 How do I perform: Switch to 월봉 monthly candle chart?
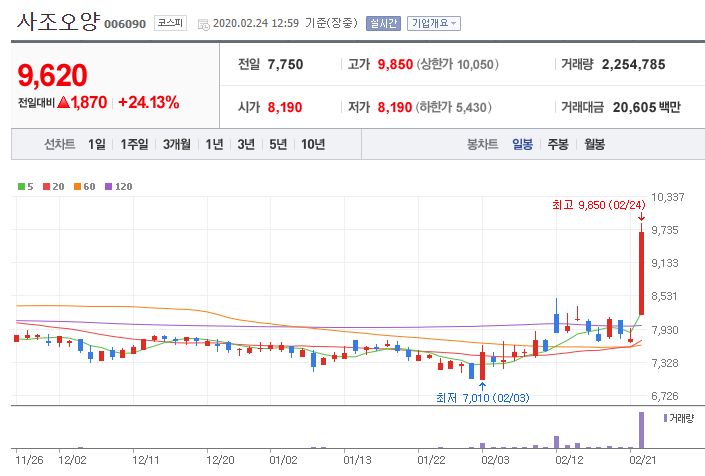(594, 144)
